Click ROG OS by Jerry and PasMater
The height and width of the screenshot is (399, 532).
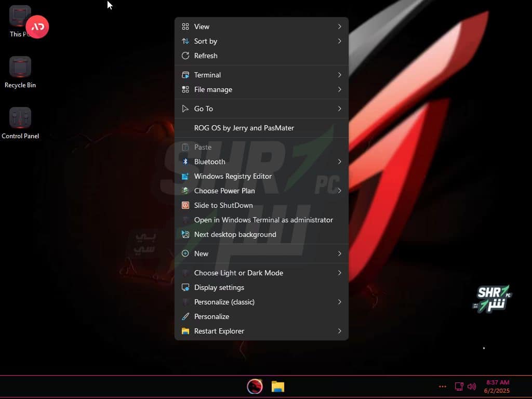[244, 128]
